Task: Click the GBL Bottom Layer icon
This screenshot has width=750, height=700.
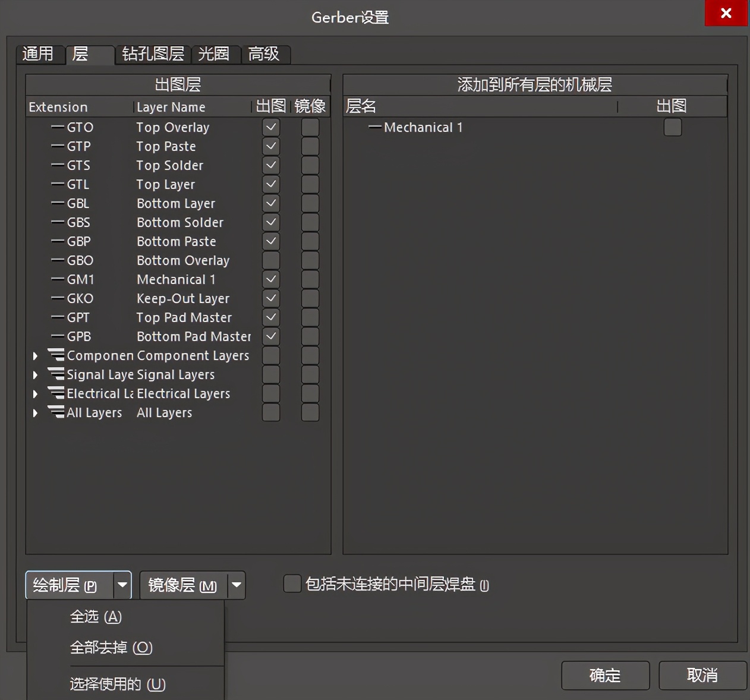Action: coord(58,203)
